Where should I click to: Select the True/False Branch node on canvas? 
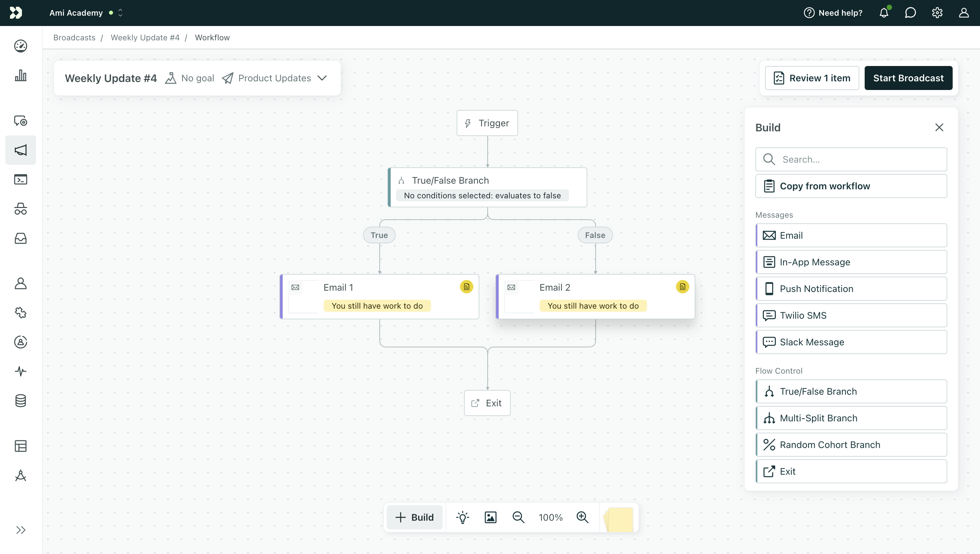click(487, 187)
